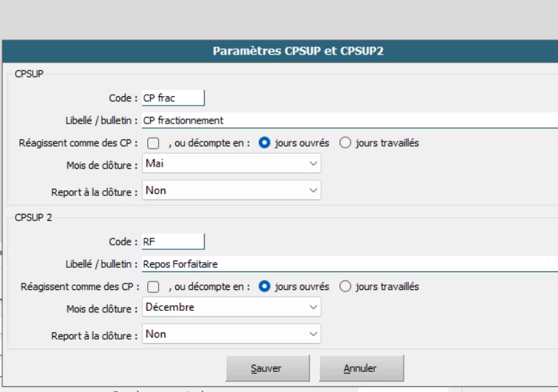Select jours ouvrés radio in CPSUP section
The image size is (558, 392).
(264, 143)
